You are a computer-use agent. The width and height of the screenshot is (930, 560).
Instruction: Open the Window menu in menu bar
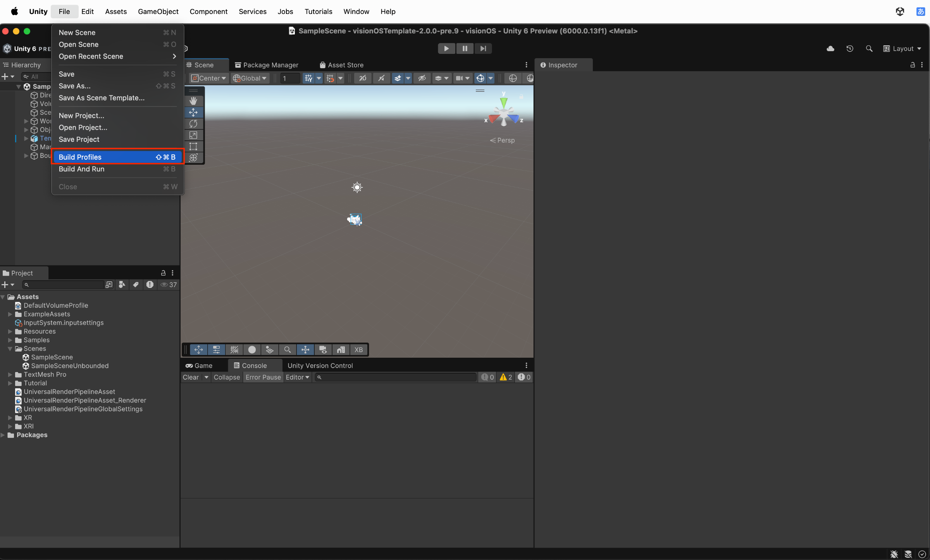(356, 11)
